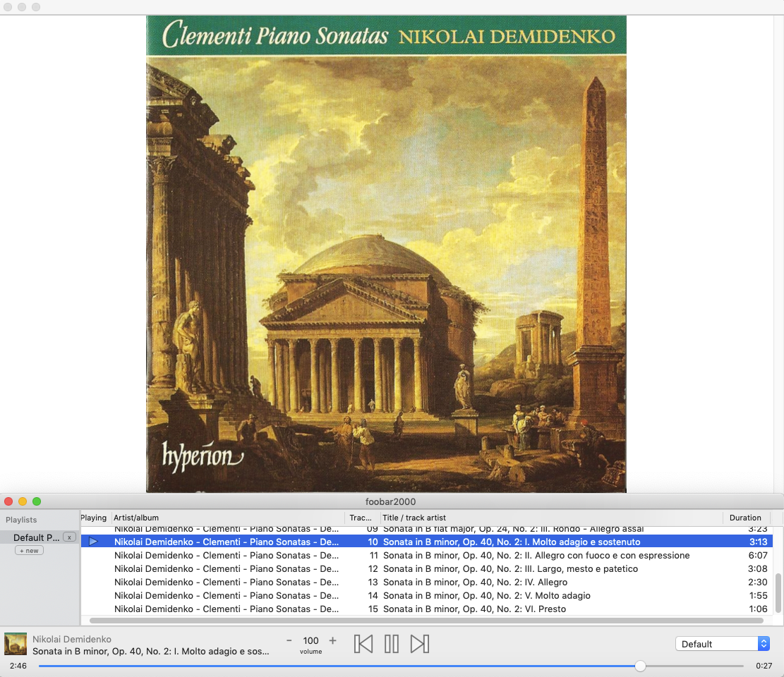Skip to the next track
The width and height of the screenshot is (784, 677).
(420, 644)
